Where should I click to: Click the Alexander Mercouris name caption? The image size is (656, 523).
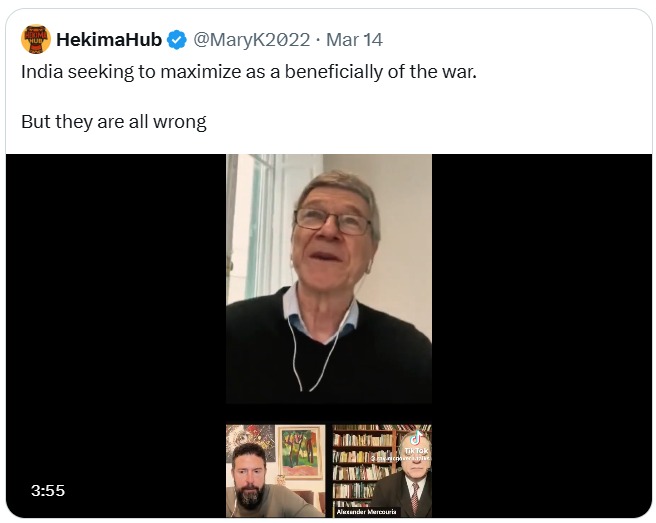[368, 512]
